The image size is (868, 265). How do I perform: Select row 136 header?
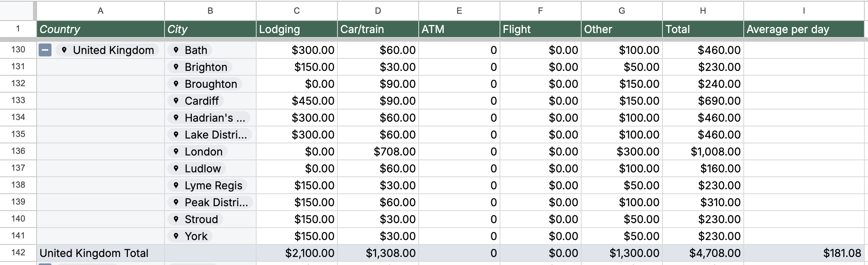click(x=18, y=151)
